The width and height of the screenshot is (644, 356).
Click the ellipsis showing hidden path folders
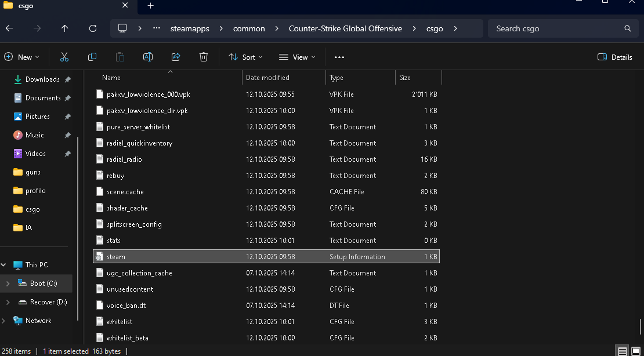157,28
